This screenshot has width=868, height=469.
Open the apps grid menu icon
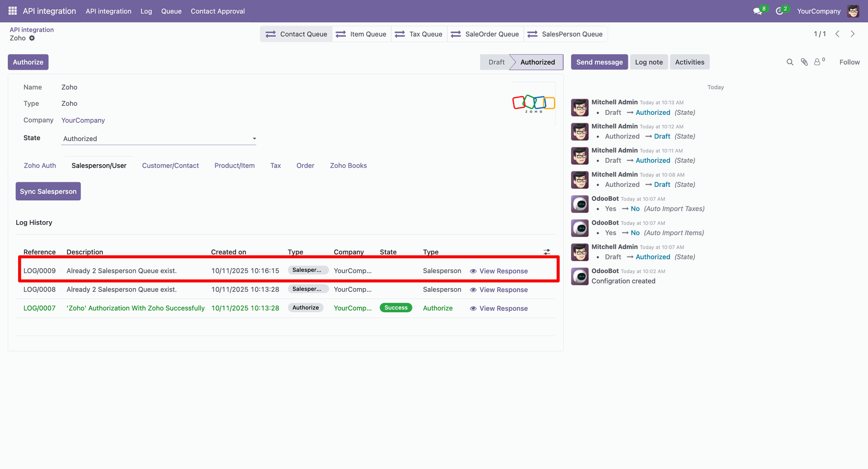13,11
